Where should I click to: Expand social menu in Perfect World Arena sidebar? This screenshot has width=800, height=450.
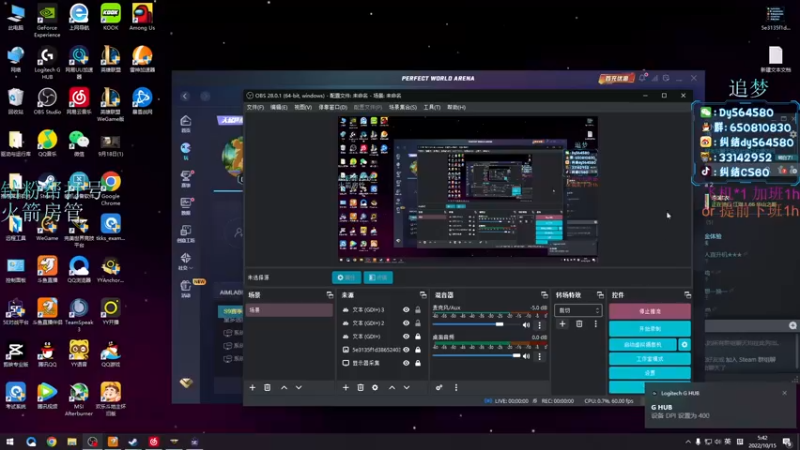tap(186, 261)
